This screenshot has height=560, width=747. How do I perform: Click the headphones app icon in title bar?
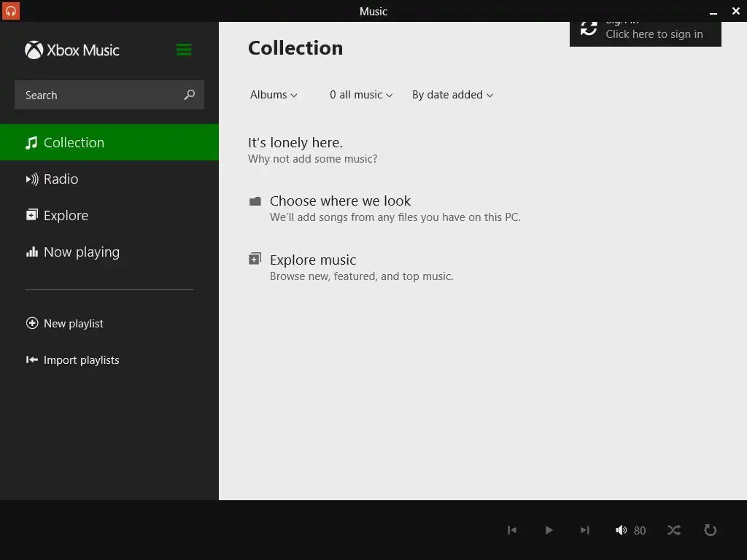(10, 10)
